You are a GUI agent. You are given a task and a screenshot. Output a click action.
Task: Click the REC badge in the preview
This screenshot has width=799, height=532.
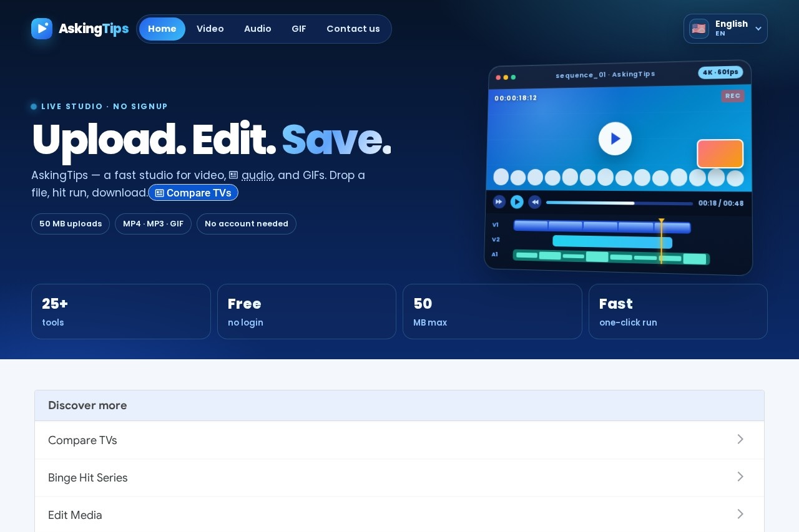coord(733,96)
